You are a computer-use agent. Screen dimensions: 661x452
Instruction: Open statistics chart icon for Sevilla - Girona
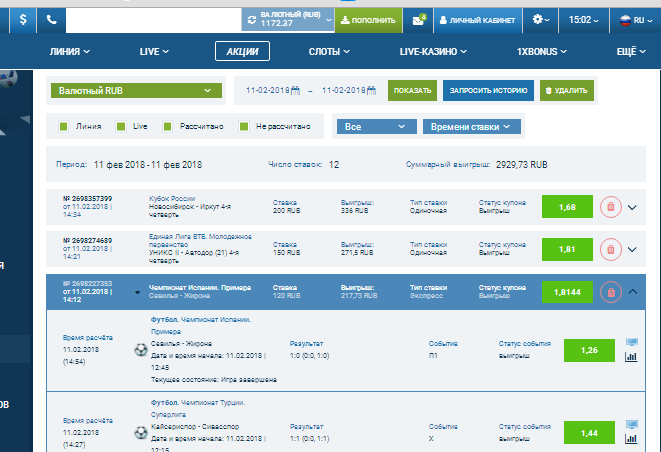point(630,357)
